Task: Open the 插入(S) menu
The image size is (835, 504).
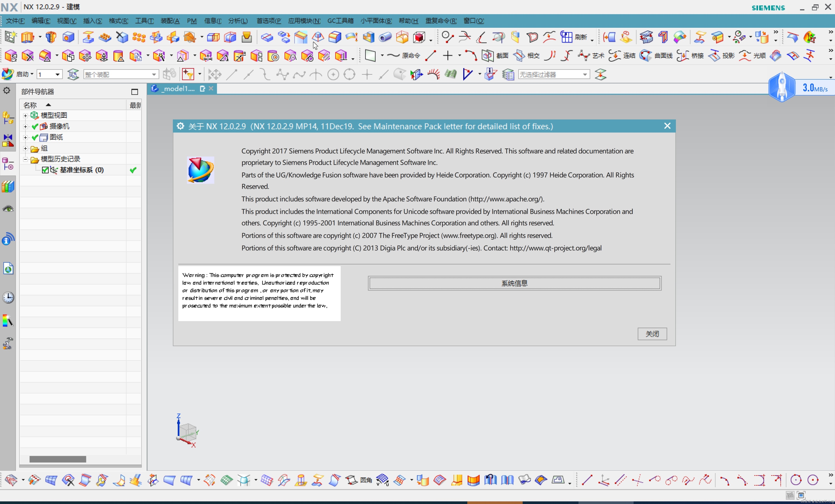Action: click(92, 21)
